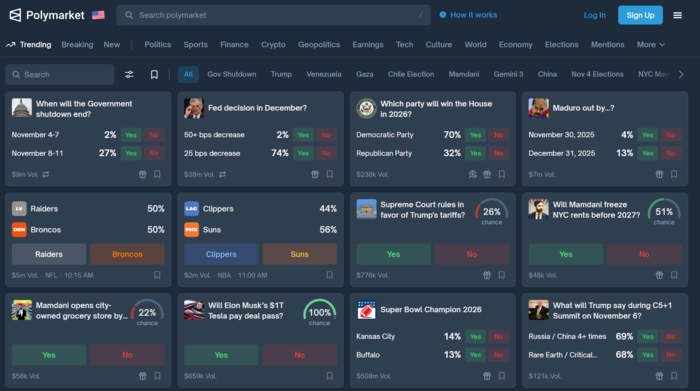This screenshot has height=391, width=700.
Task: Click gift icon on Government shutdown card
Action: (142, 175)
